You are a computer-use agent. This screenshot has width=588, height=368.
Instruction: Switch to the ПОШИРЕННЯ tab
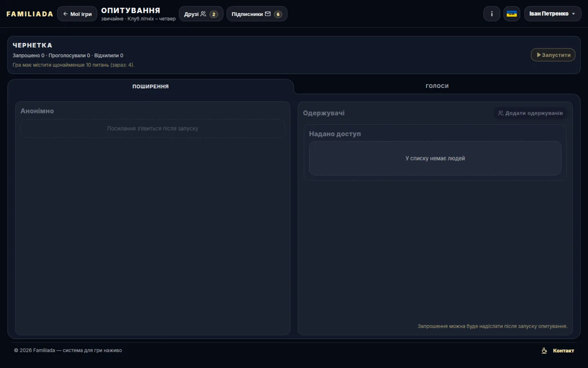pos(150,86)
